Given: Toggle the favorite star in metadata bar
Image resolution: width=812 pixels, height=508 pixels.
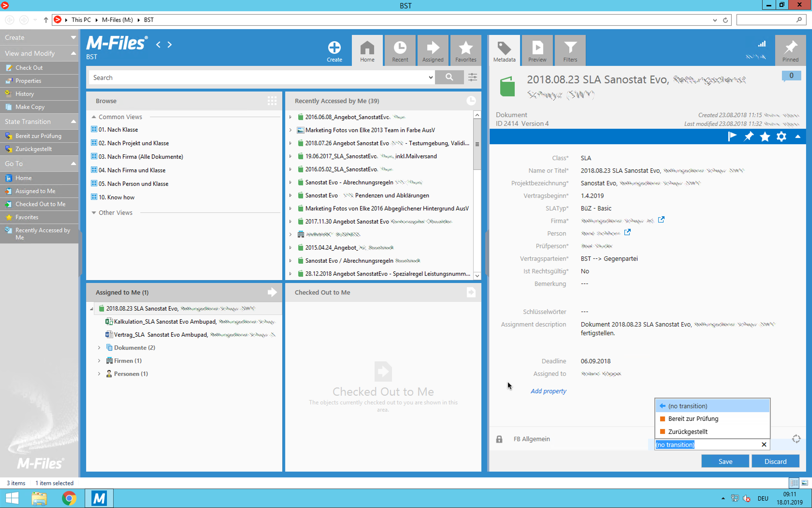Looking at the screenshot, I should (765, 136).
